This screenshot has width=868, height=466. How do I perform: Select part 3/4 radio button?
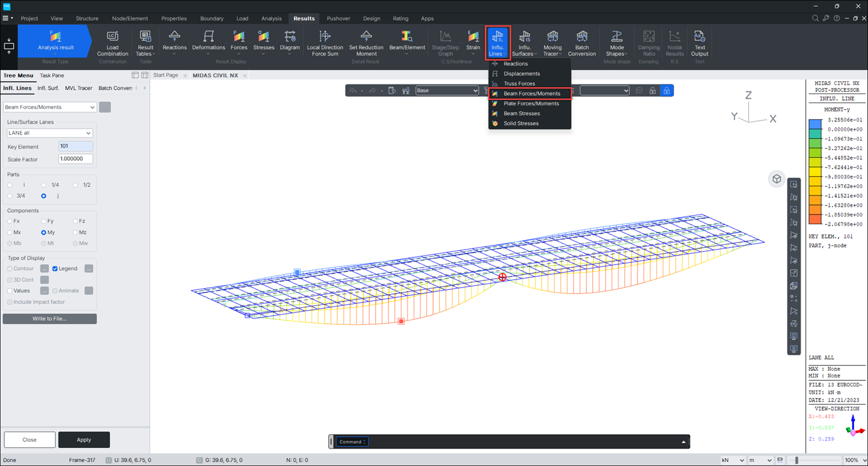(10, 196)
